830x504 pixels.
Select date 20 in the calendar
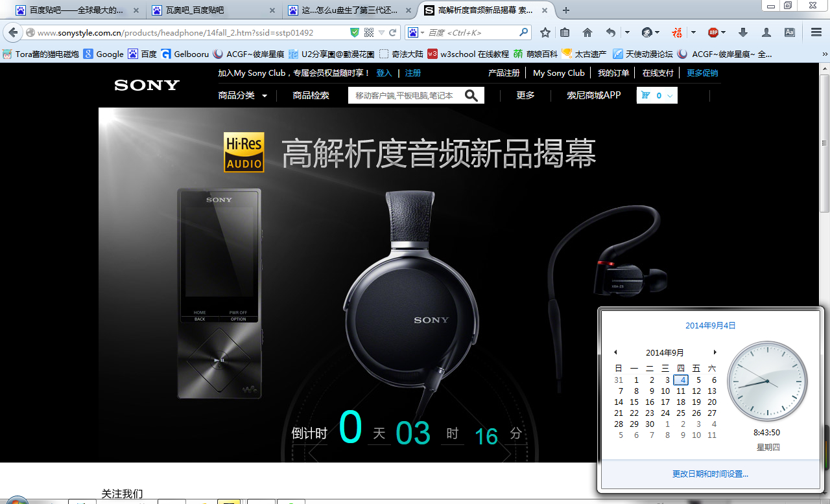pos(712,402)
